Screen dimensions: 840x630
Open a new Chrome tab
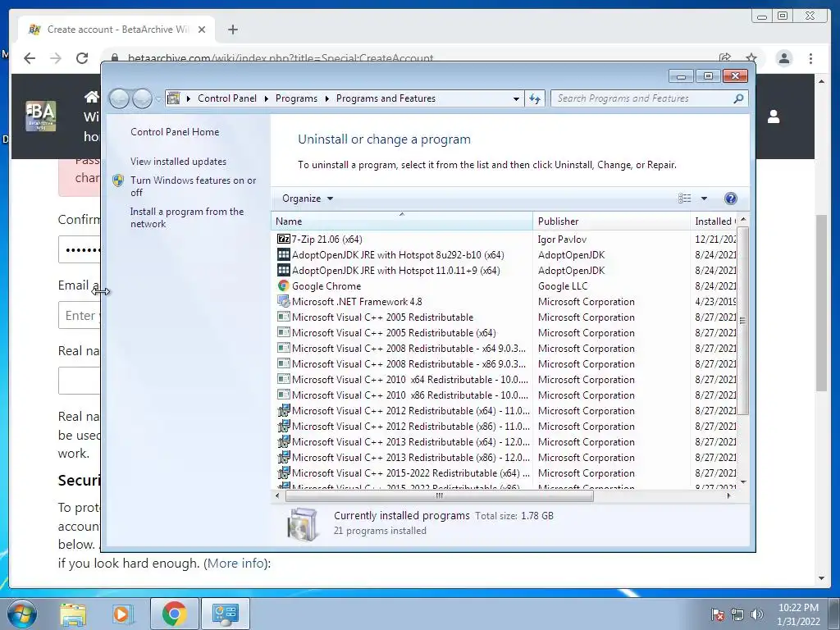click(232, 30)
